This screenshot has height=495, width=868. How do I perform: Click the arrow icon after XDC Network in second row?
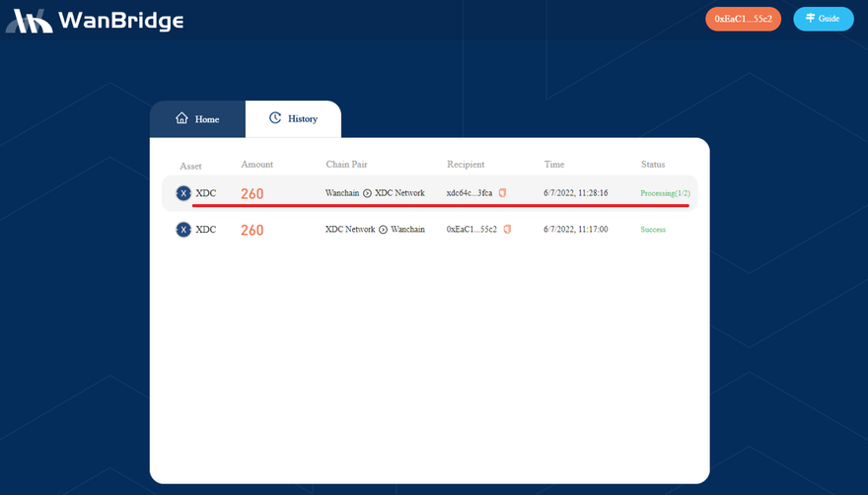[383, 230]
